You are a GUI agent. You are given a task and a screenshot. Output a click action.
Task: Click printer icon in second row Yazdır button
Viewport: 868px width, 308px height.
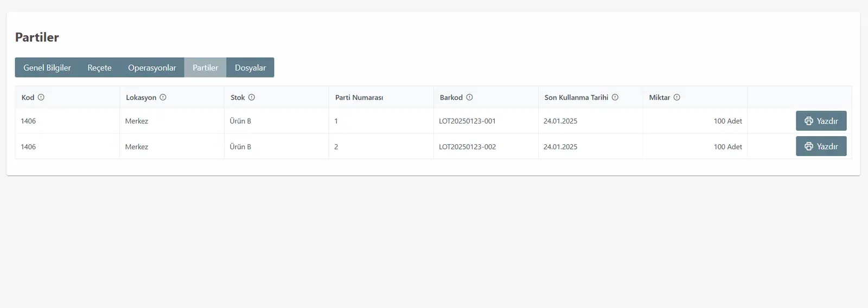[x=809, y=146]
